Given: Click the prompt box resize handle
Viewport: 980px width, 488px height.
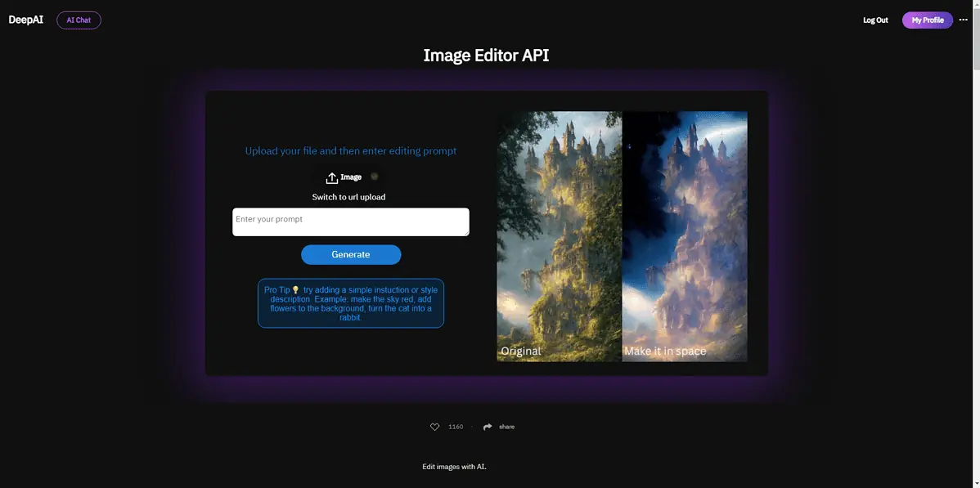Looking at the screenshot, I should [x=466, y=233].
